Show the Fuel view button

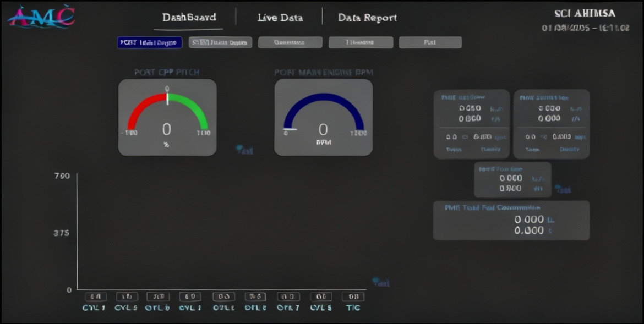(430, 42)
